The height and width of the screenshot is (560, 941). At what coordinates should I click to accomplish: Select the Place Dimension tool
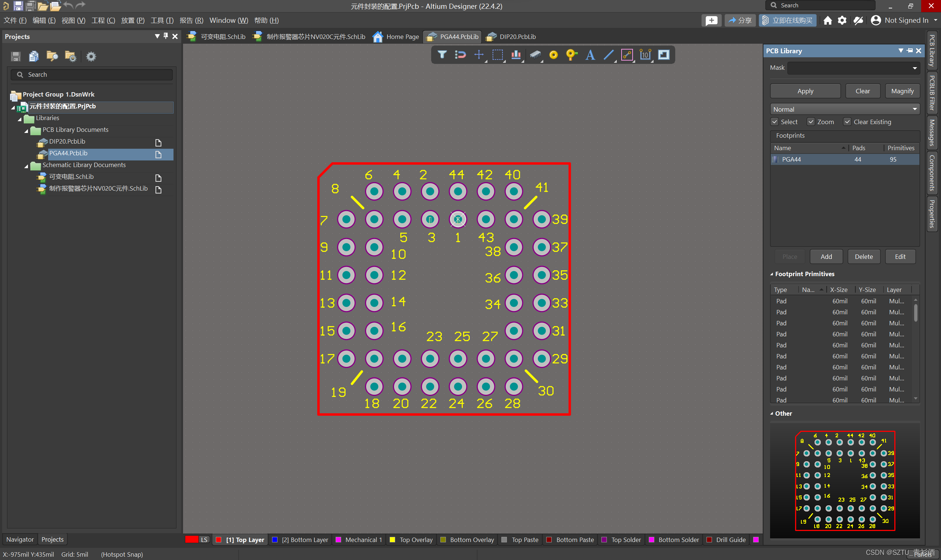coord(645,55)
